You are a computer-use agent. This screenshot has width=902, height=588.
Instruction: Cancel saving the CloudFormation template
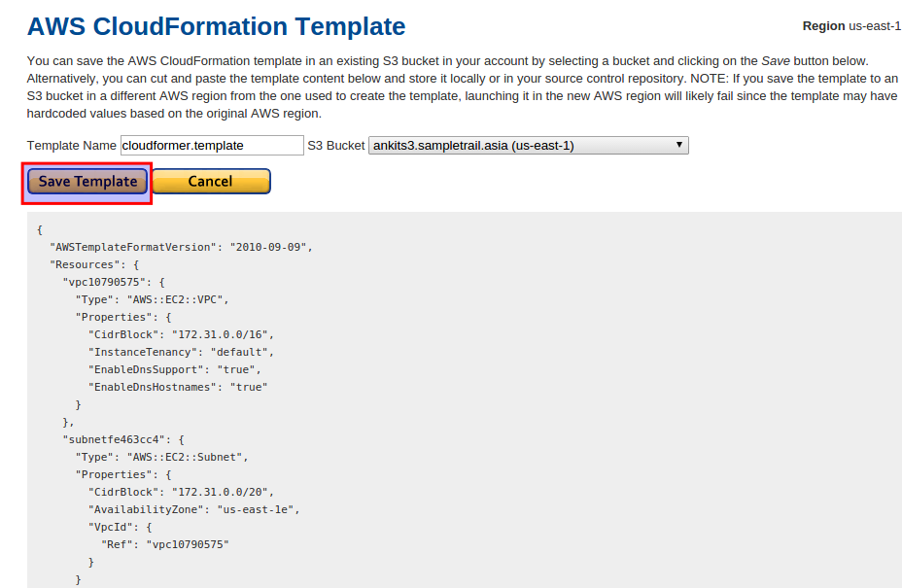coord(211,182)
